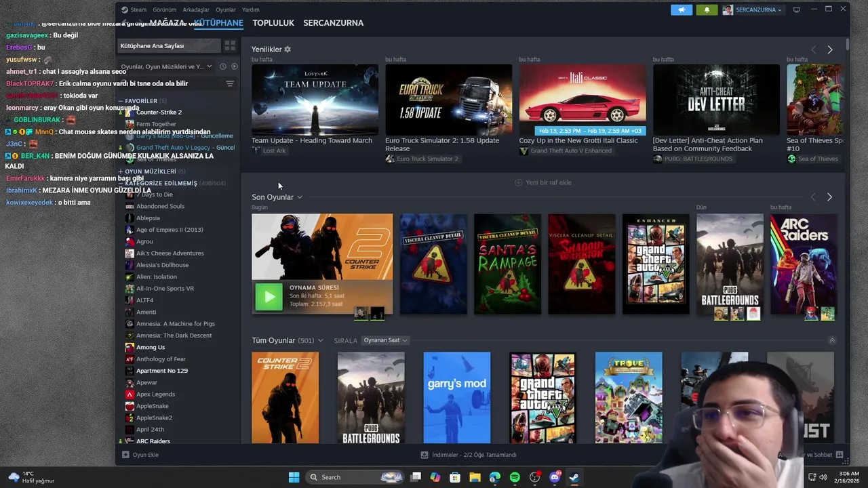The image size is (868, 488).
Task: Switch to TOPLULUK tab
Action: point(273,23)
